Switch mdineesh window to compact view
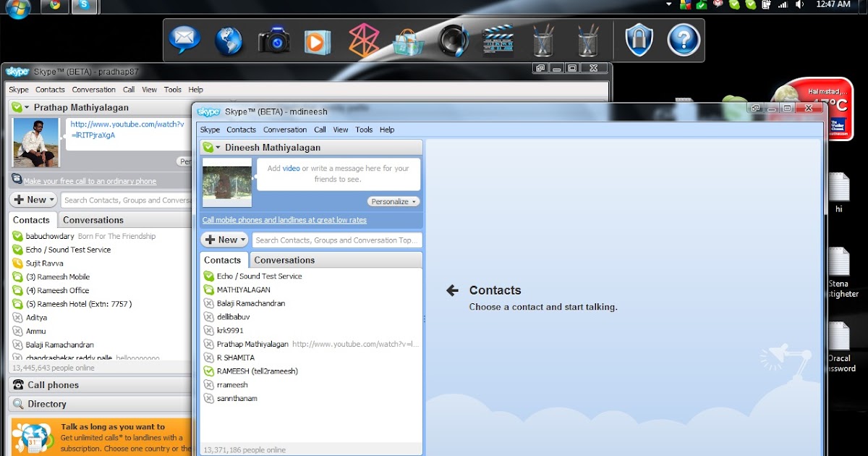 click(x=755, y=108)
